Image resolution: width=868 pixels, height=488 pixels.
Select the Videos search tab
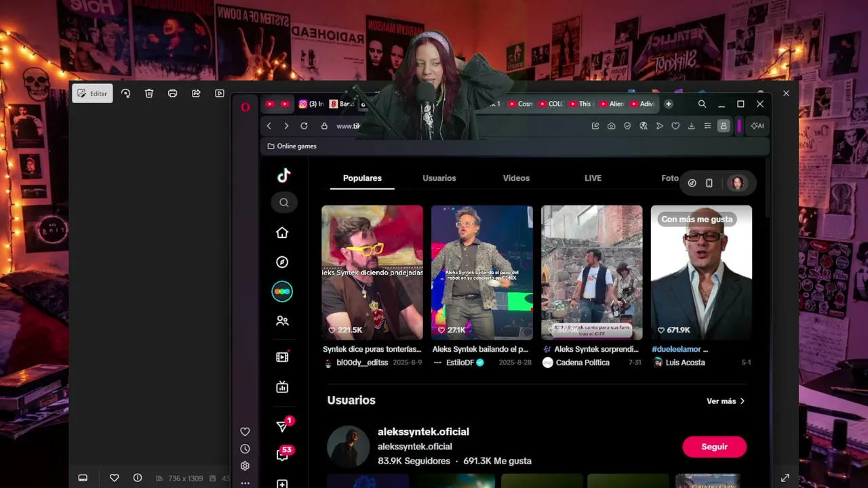click(516, 178)
